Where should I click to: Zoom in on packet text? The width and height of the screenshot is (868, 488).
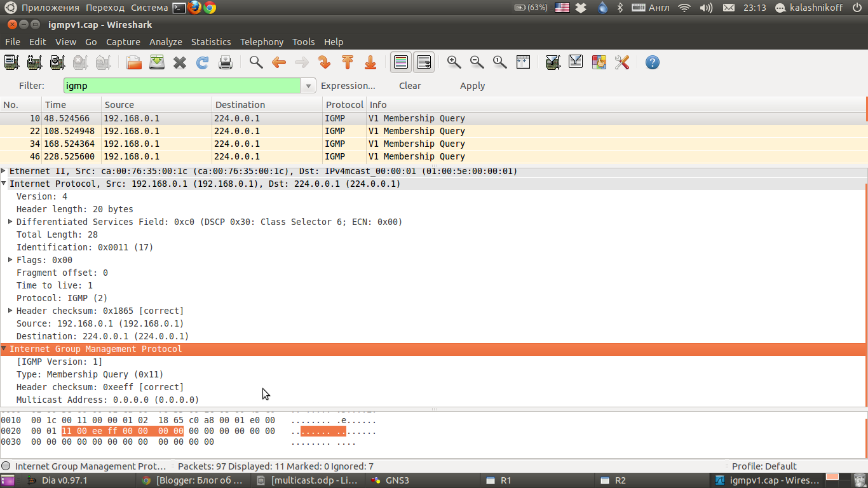click(x=454, y=62)
